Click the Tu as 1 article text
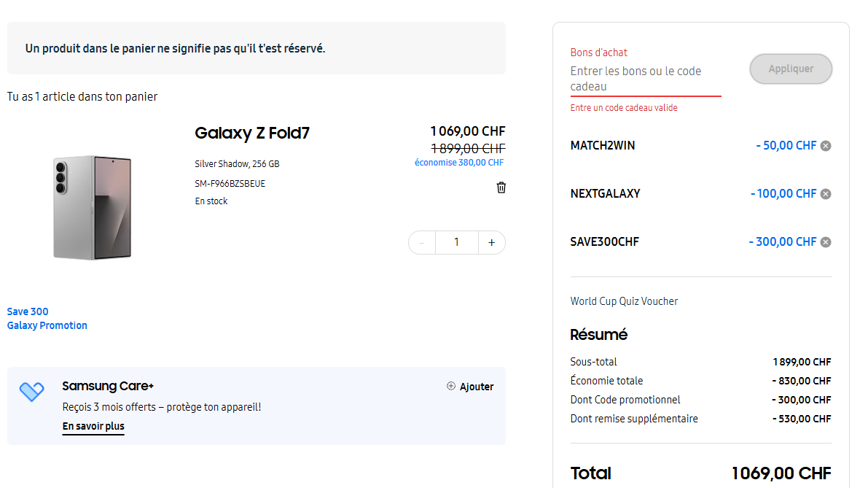 [x=82, y=96]
